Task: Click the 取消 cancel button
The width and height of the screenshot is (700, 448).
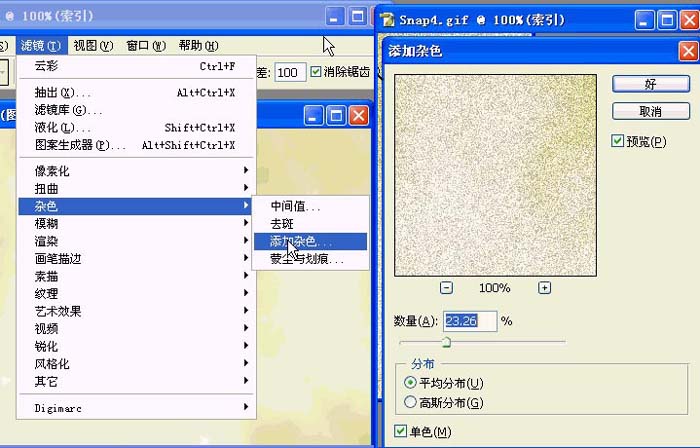Action: [x=651, y=111]
